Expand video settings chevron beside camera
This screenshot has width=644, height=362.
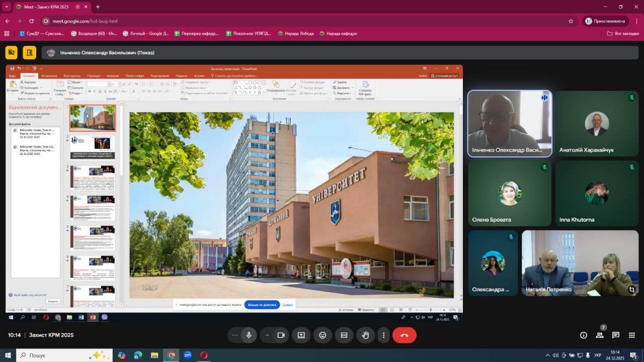point(267,335)
